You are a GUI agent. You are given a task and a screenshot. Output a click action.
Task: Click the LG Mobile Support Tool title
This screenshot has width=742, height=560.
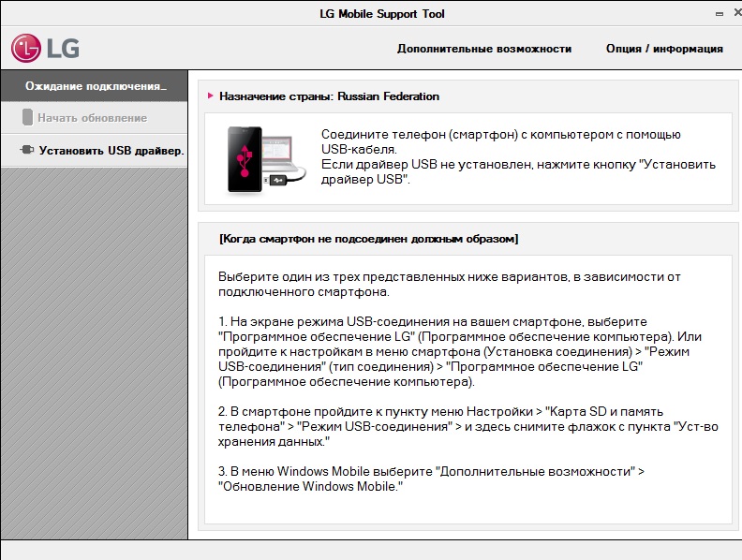tap(382, 14)
